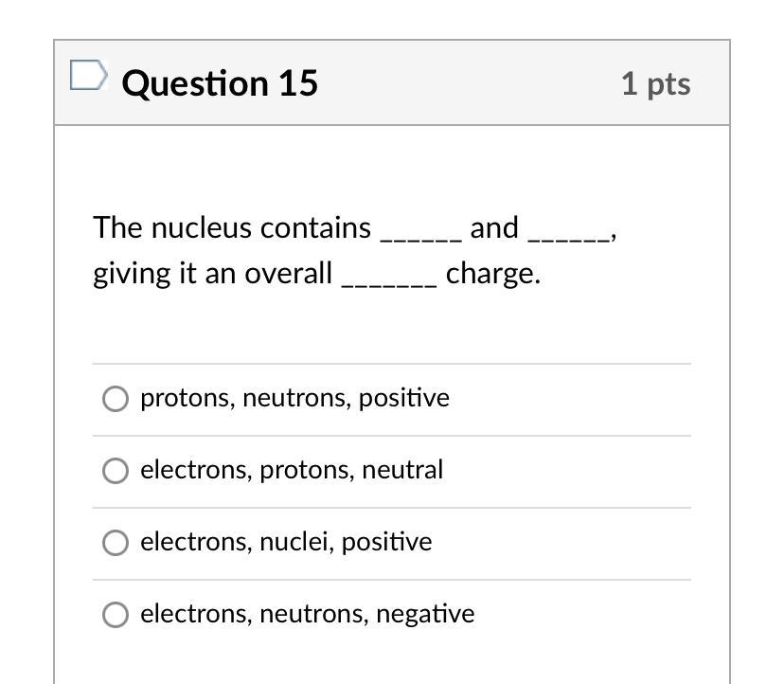
Task: Click the phrase 'giving it an overall'
Action: click(212, 275)
